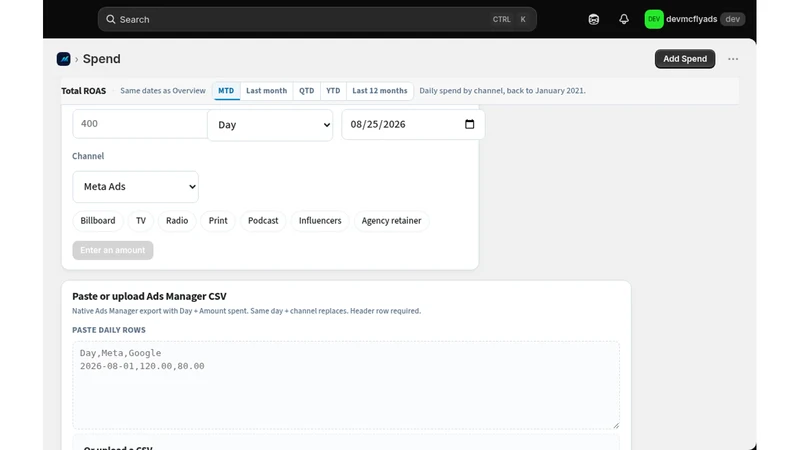The width and height of the screenshot is (800, 450).
Task: Switch to the YTD tab
Action: click(x=333, y=91)
